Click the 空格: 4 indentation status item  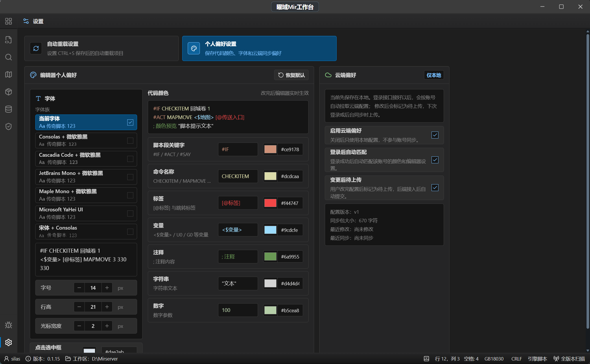(x=471, y=359)
